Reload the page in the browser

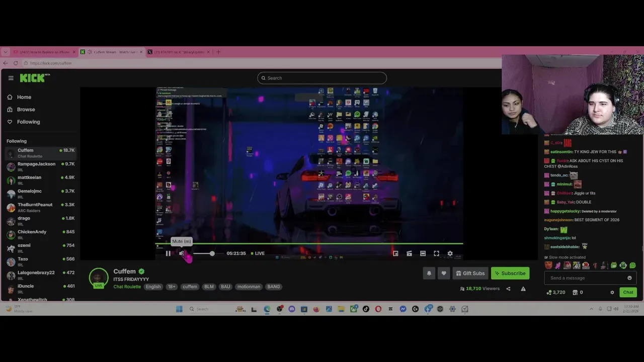coord(16,63)
